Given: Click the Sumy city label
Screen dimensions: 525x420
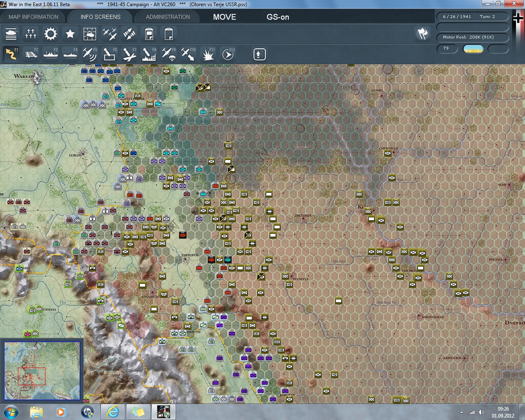Looking at the screenshot, I should tap(502, 185).
